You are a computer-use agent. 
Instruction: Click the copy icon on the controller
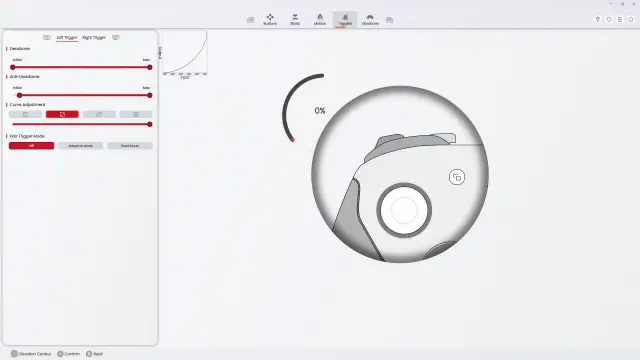click(x=457, y=177)
